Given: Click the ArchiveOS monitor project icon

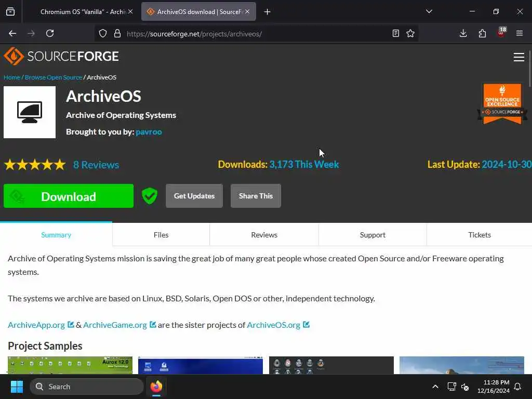Looking at the screenshot, I should (30, 112).
